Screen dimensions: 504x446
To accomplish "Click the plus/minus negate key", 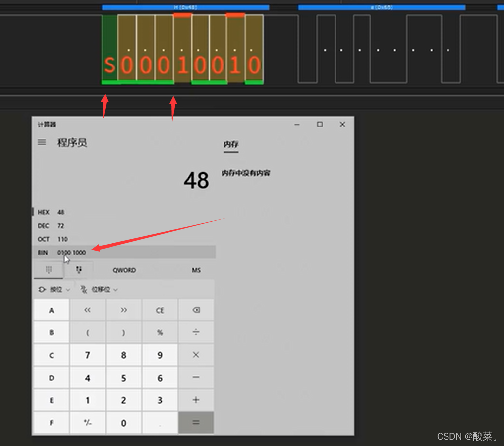I will pyautogui.click(x=87, y=423).
